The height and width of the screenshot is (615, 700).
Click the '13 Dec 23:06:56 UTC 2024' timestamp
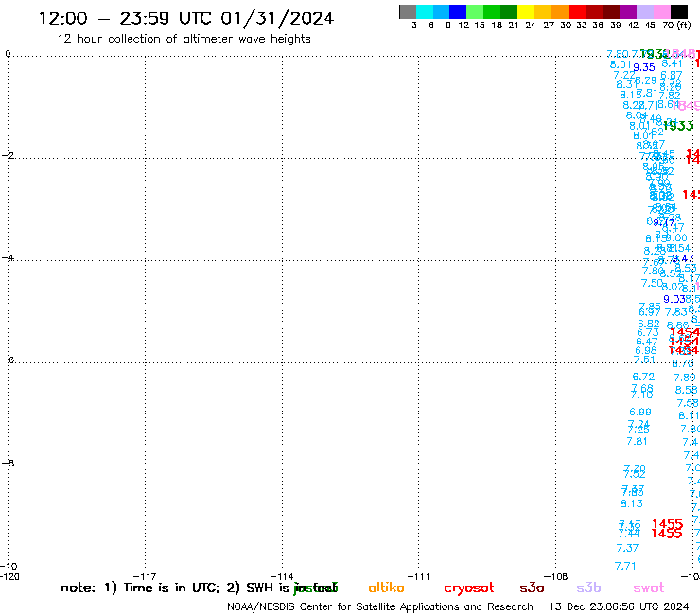pyautogui.click(x=619, y=606)
